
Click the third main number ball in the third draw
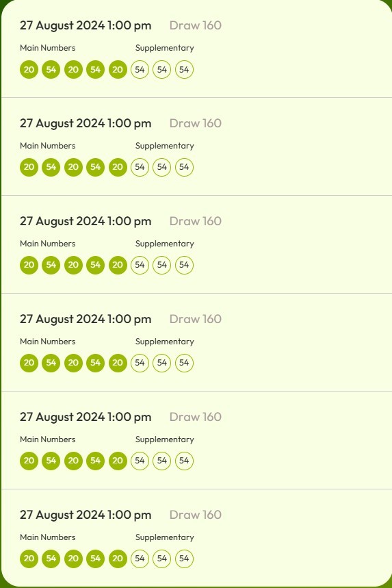pyautogui.click(x=73, y=265)
